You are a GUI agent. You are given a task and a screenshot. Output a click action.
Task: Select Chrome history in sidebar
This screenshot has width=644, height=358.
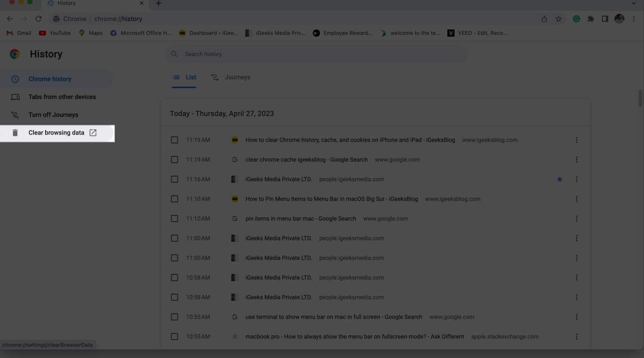point(56,79)
